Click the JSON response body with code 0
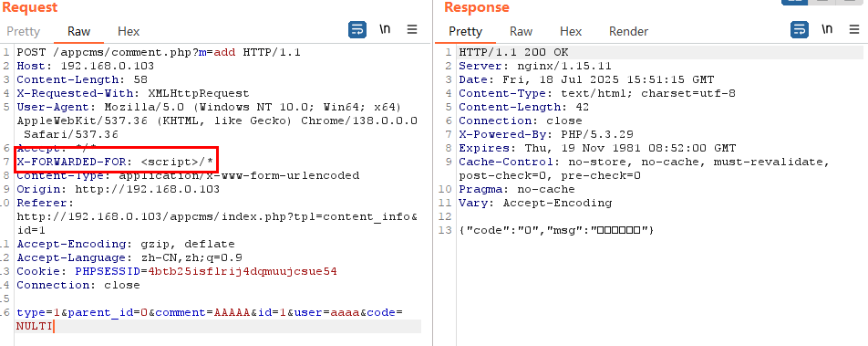 tap(557, 230)
